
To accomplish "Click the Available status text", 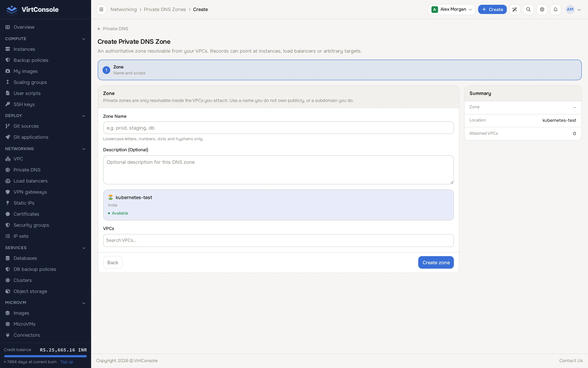I will point(120,213).
